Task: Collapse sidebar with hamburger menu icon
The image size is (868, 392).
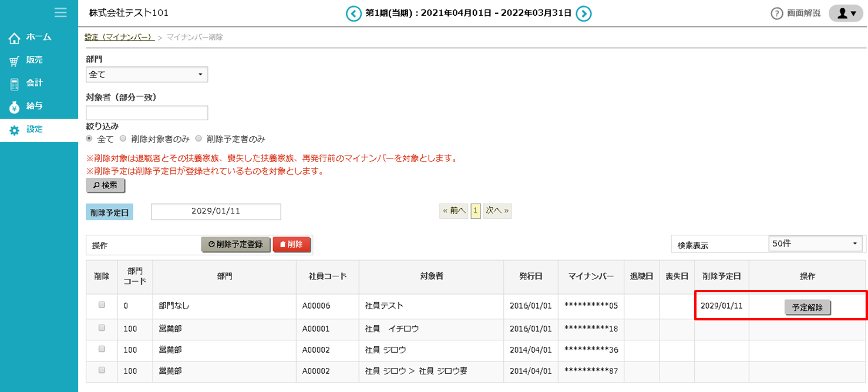Action: [x=60, y=12]
